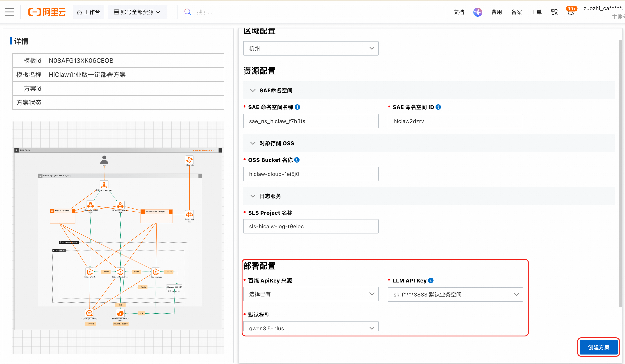This screenshot has height=364, width=625.
Task: Show info for LLM API Key
Action: (x=431, y=280)
